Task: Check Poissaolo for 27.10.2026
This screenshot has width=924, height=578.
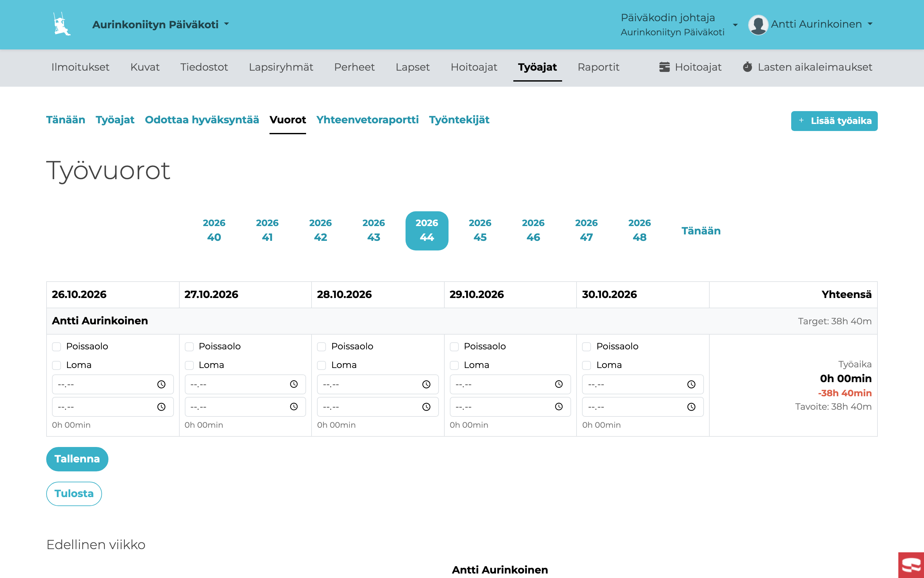Action: point(189,347)
